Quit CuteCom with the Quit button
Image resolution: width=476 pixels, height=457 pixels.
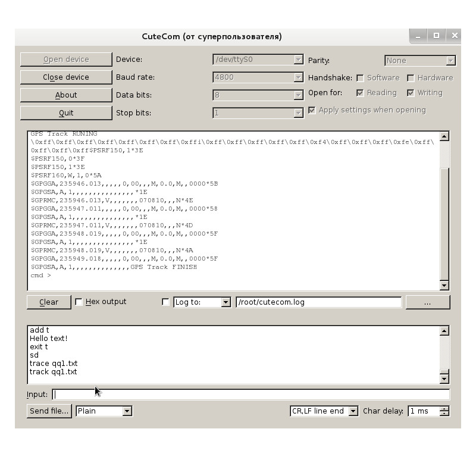tap(66, 113)
